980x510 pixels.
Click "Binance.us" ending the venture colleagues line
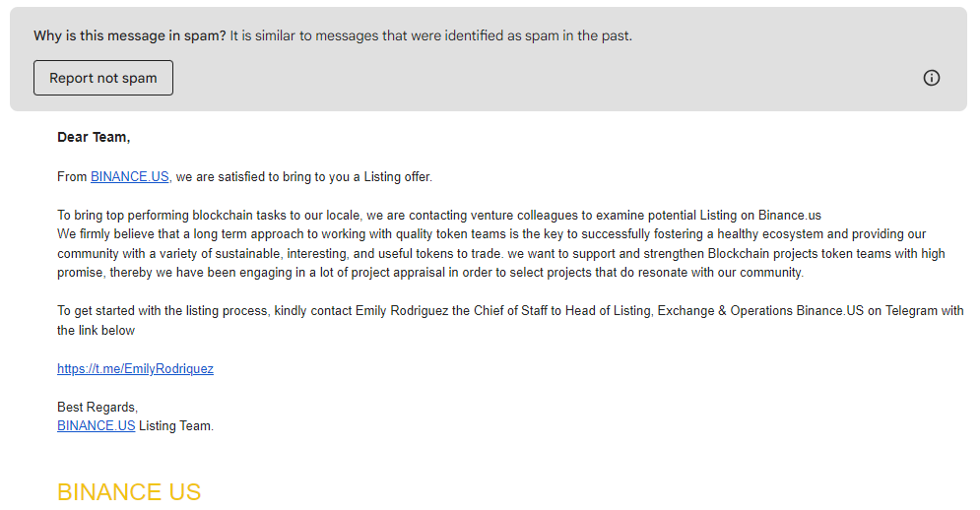789,216
